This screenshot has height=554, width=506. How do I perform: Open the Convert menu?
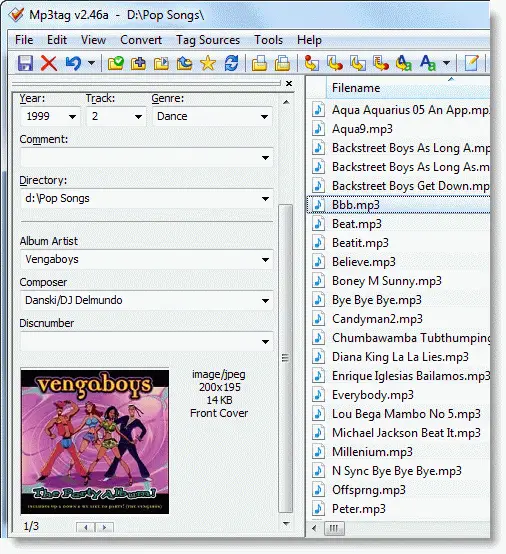(141, 40)
